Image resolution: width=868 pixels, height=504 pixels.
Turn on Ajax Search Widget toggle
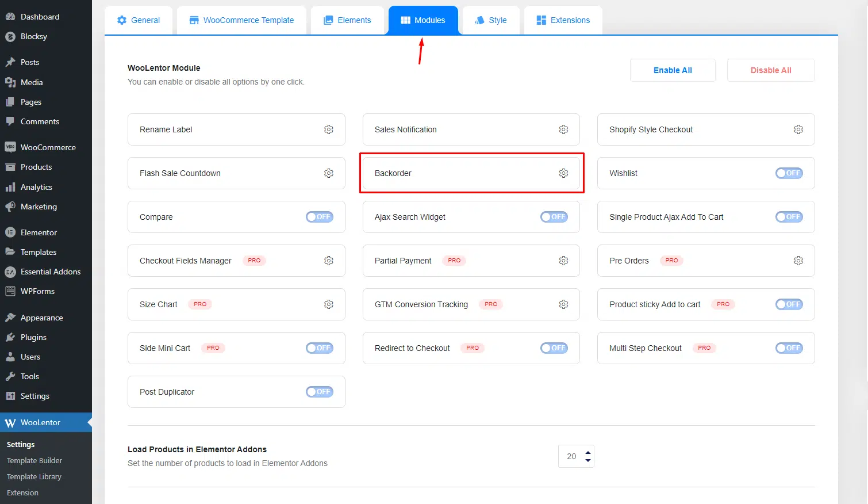point(554,217)
